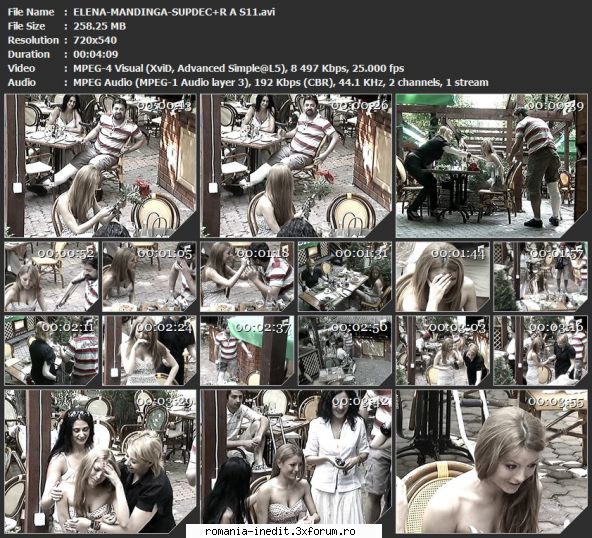Select the last frame at 00:03:55
The image size is (592, 538).
(492, 461)
